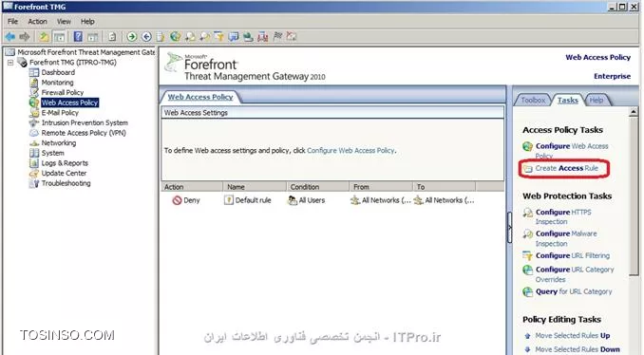This screenshot has height=355, width=644.
Task: Click the task pane scroll-up arrow
Action: [x=633, y=112]
